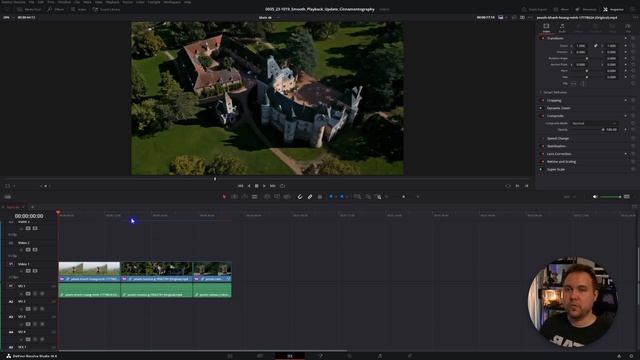Mute audio with the speaker icon

tap(595, 197)
